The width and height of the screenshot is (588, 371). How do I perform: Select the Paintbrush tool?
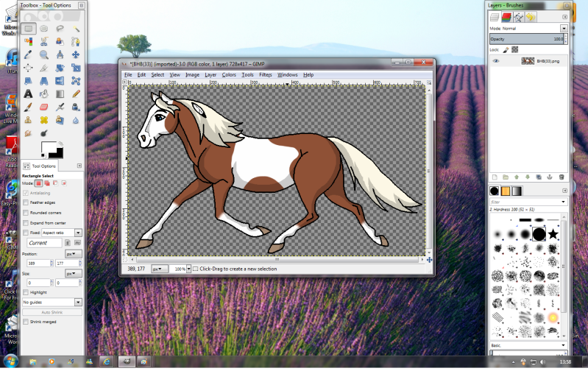[x=29, y=107]
